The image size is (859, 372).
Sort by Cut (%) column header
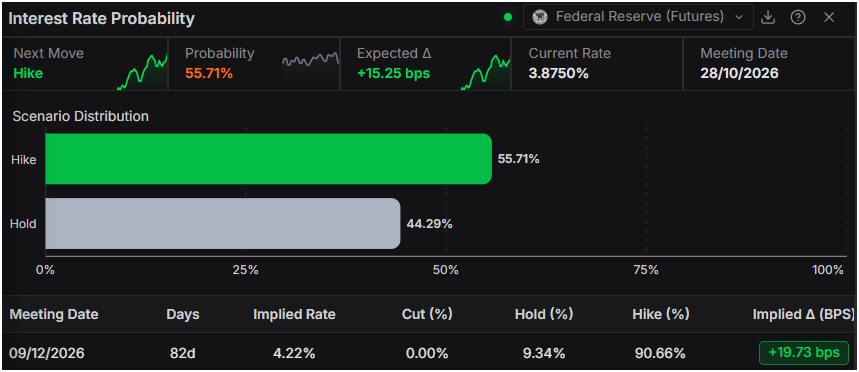427,314
